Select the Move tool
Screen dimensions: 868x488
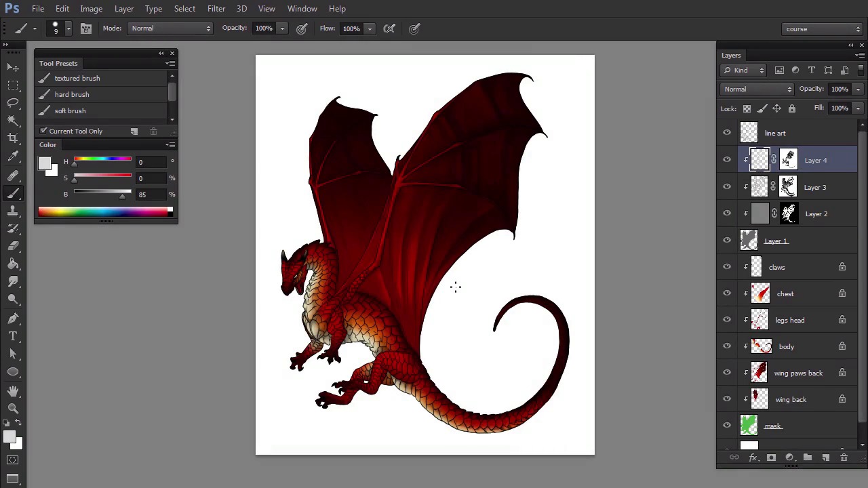point(13,67)
